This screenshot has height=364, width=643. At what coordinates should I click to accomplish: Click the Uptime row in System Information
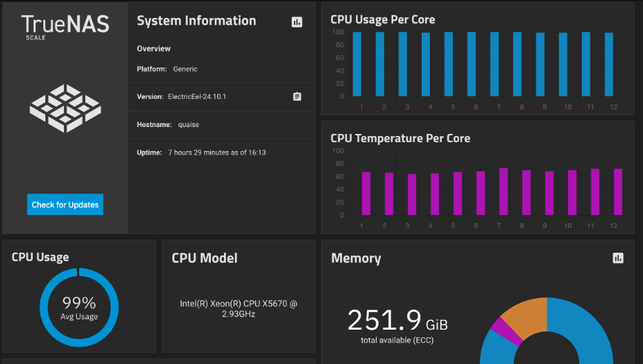tap(221, 152)
